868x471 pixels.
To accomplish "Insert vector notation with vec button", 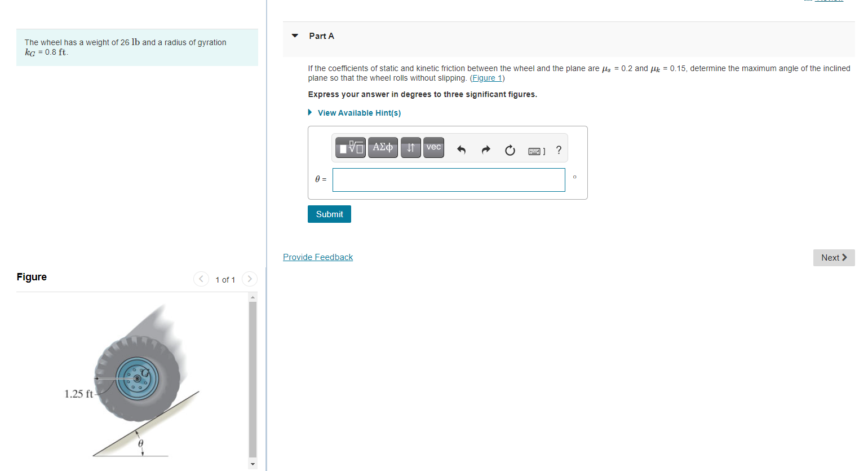I will tap(433, 148).
